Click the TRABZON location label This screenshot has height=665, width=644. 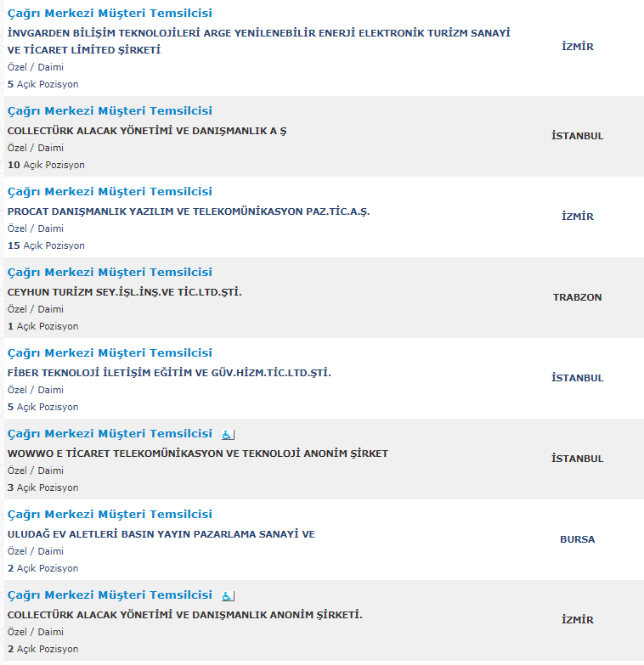[x=578, y=297]
